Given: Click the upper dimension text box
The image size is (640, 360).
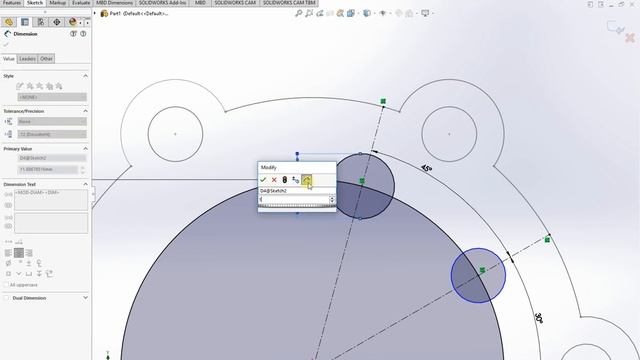Looking at the screenshot, I should 51,200.
